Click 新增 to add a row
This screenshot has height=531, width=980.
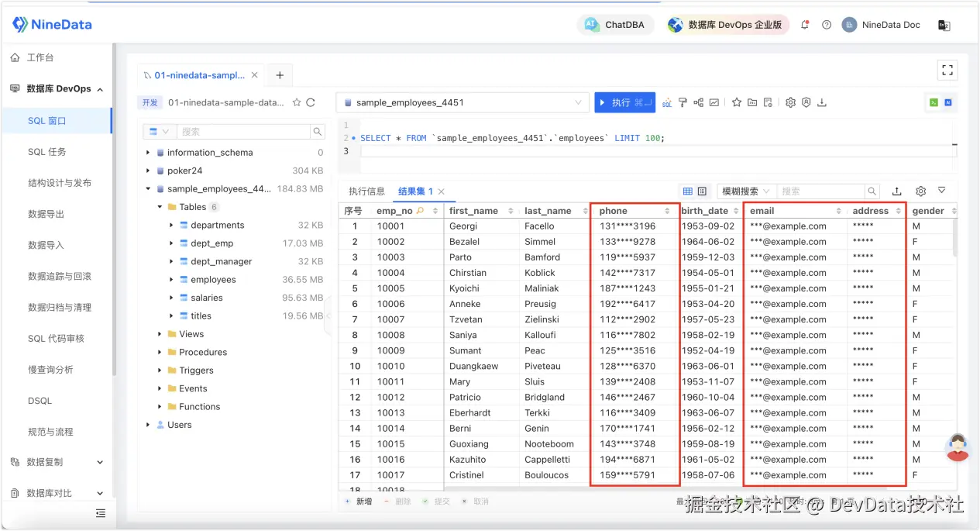click(358, 502)
